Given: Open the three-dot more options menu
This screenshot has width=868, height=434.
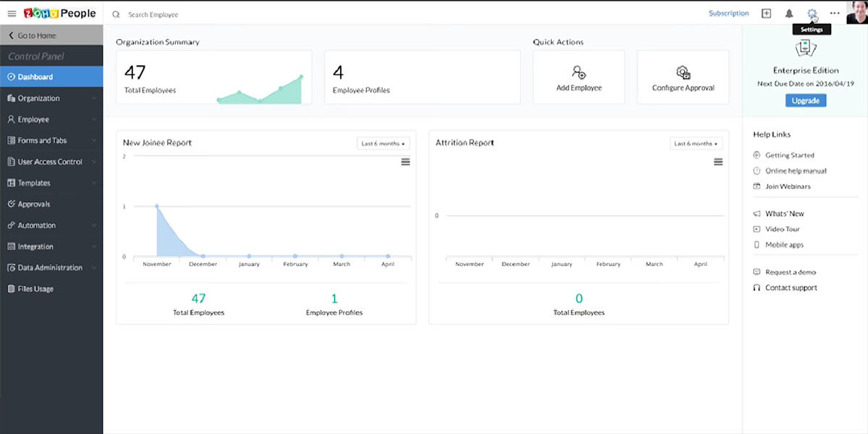Looking at the screenshot, I should click(x=835, y=14).
